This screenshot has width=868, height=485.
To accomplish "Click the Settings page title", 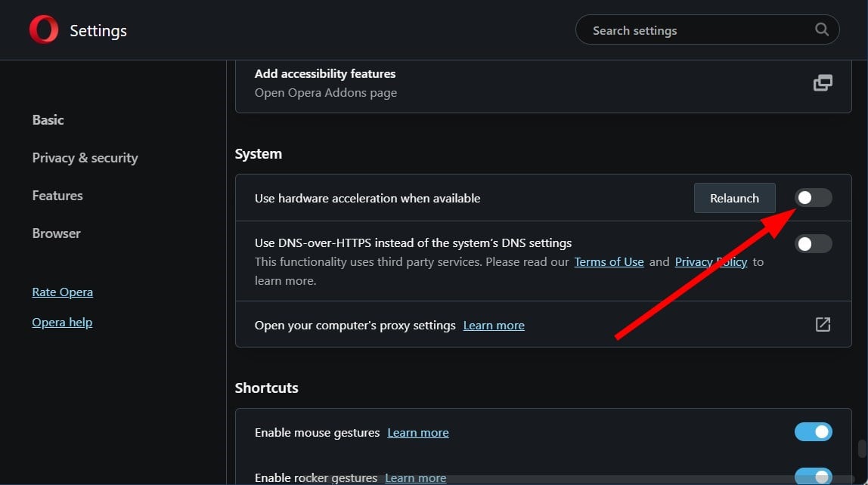I will (x=98, y=31).
